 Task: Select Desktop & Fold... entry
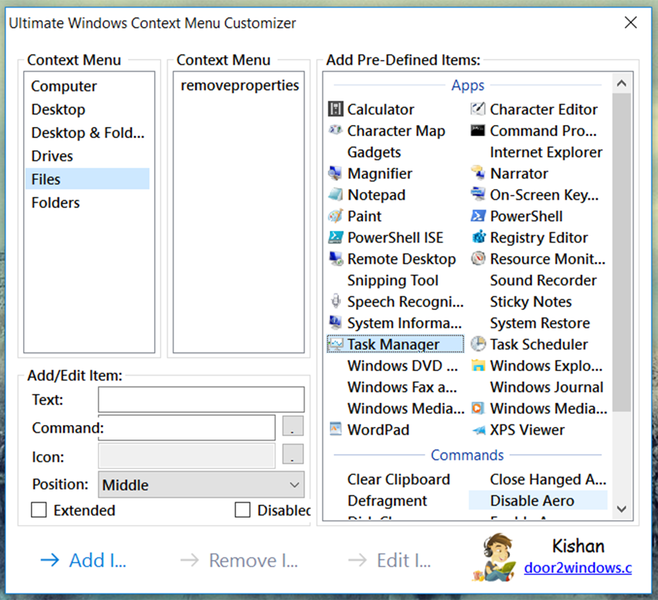pyautogui.click(x=88, y=133)
